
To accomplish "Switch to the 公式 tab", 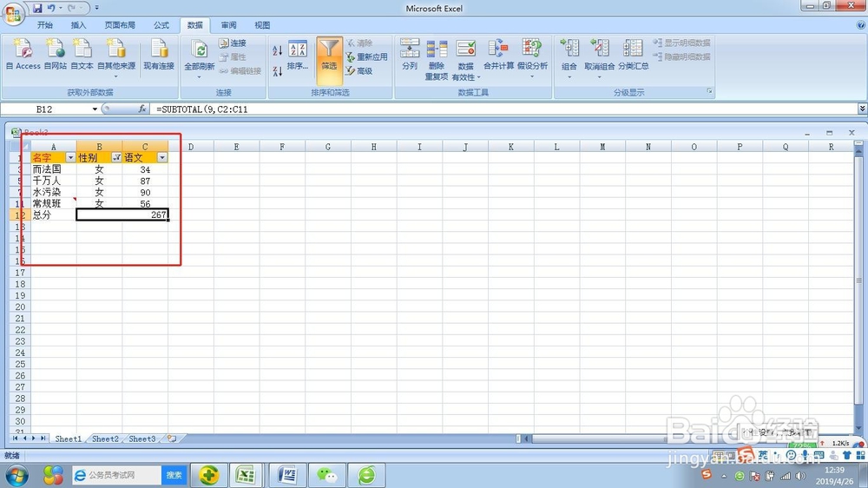I will [161, 25].
